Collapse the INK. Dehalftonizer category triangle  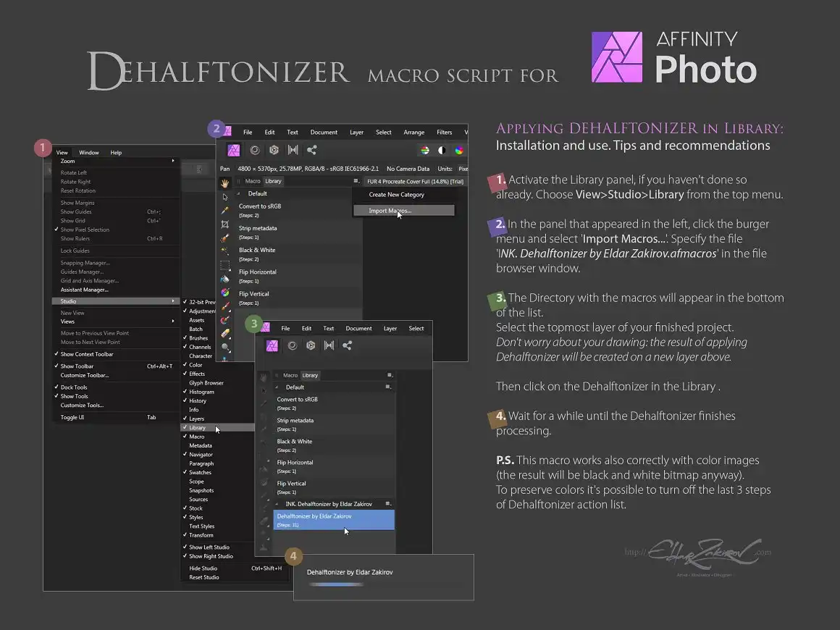[x=277, y=504]
